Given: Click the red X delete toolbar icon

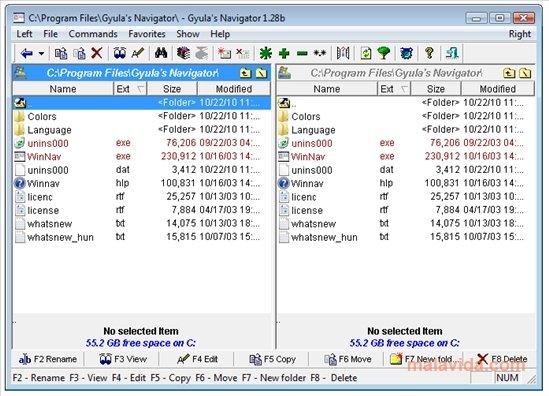Looking at the screenshot, I should click(x=97, y=54).
